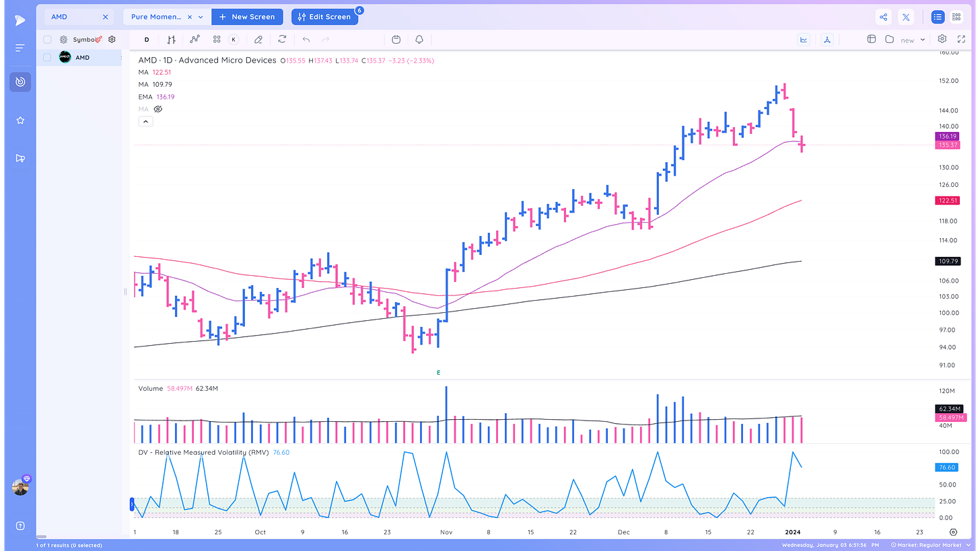Open the user profile avatar
This screenshot has width=980, height=551.
coord(20,487)
